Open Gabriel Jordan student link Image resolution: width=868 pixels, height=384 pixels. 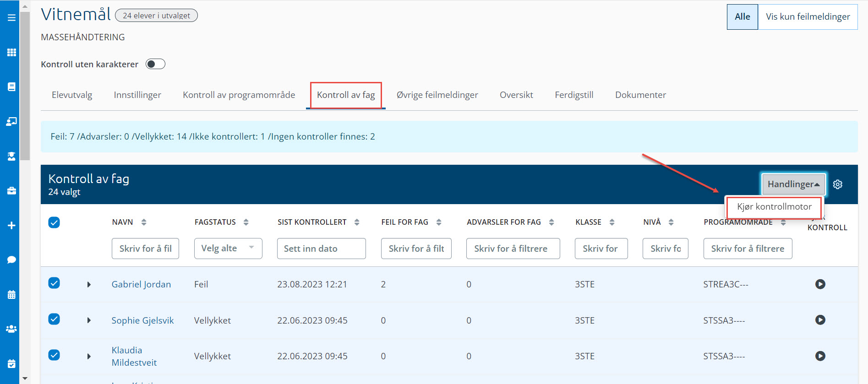tap(141, 284)
